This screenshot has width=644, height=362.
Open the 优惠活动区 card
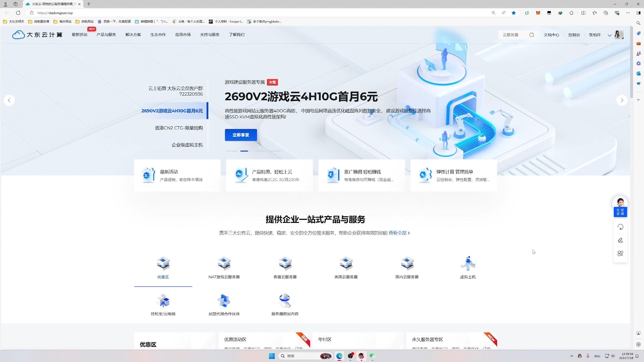click(x=264, y=341)
